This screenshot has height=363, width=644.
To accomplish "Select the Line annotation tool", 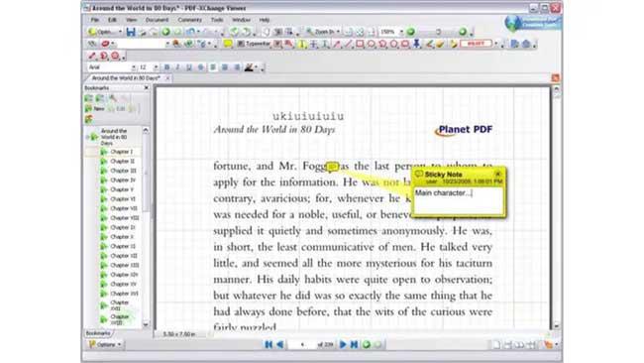I will [x=349, y=44].
